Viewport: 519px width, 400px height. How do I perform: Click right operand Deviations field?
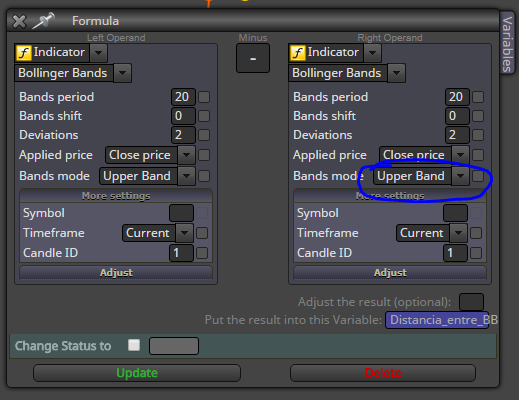pyautogui.click(x=457, y=135)
